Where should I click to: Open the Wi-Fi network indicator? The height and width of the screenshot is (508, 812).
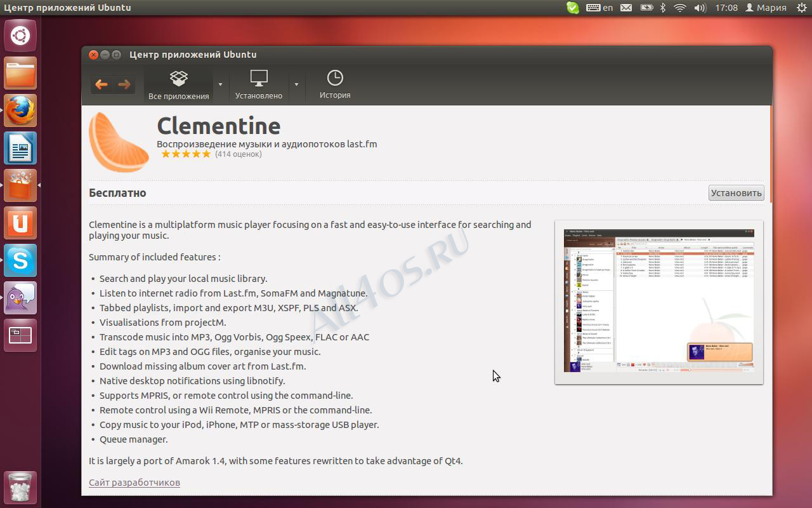[680, 8]
